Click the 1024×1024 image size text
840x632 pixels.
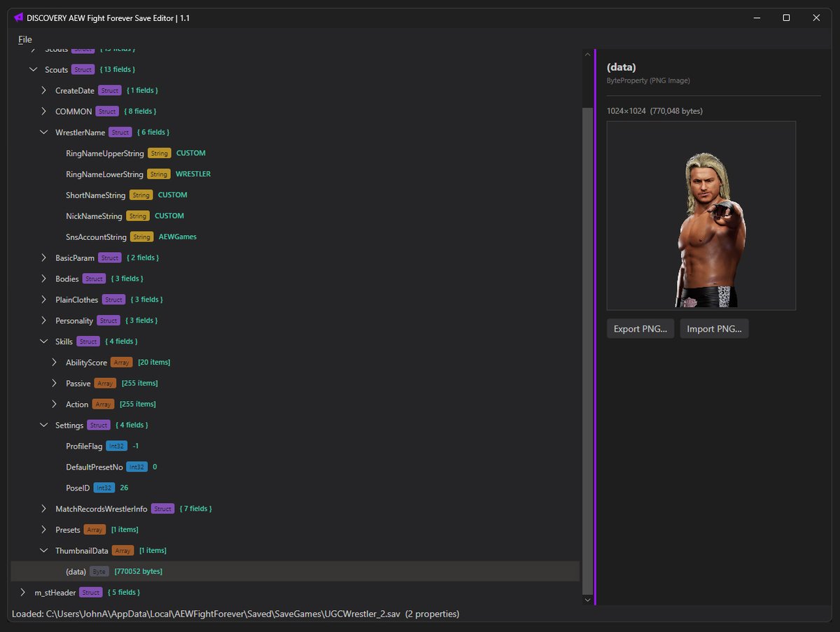(626, 111)
